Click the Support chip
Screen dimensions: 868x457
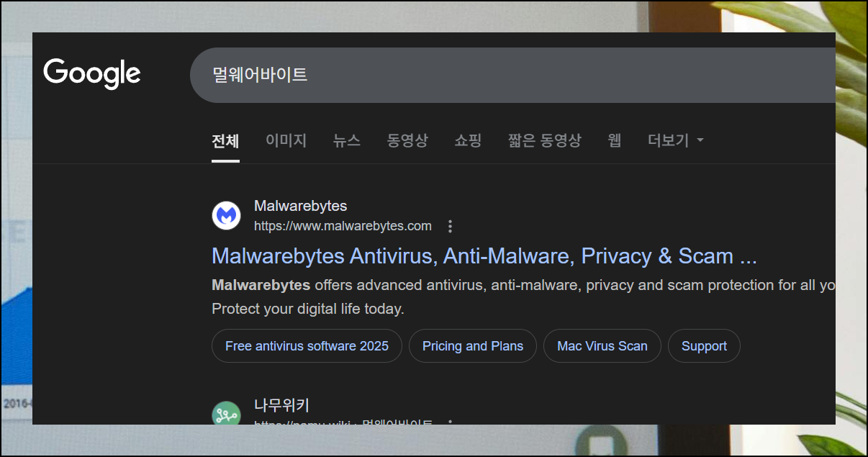click(x=704, y=346)
